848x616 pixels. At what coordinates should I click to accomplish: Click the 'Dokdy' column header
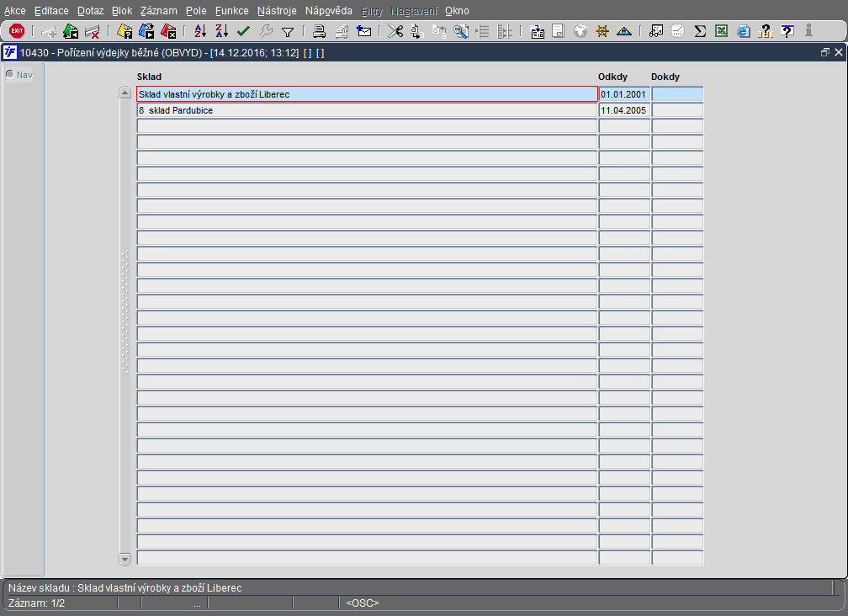coord(665,77)
